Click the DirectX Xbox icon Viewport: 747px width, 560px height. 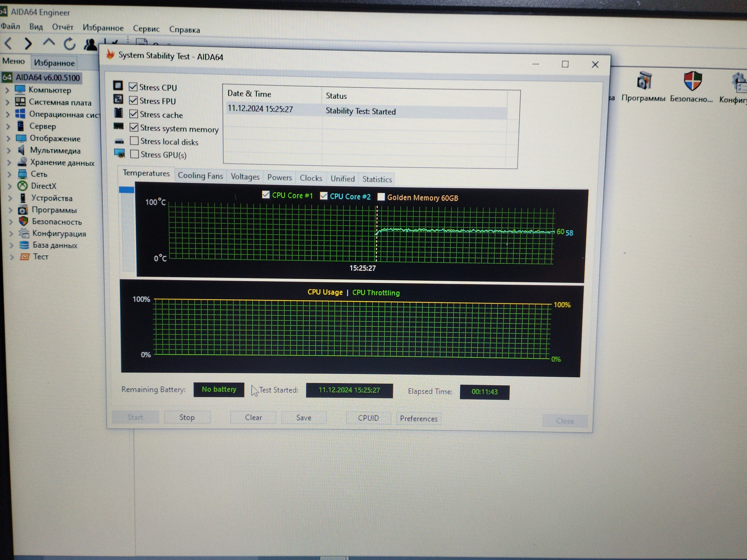click(x=23, y=186)
